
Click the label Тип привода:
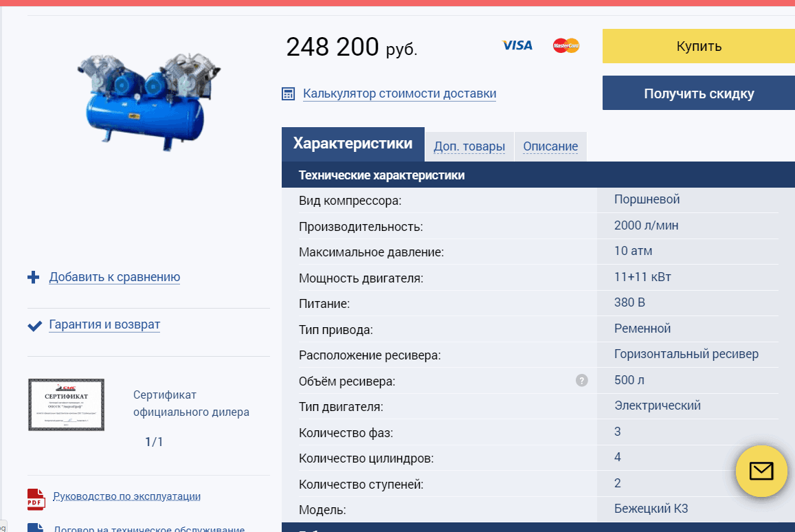pos(335,330)
